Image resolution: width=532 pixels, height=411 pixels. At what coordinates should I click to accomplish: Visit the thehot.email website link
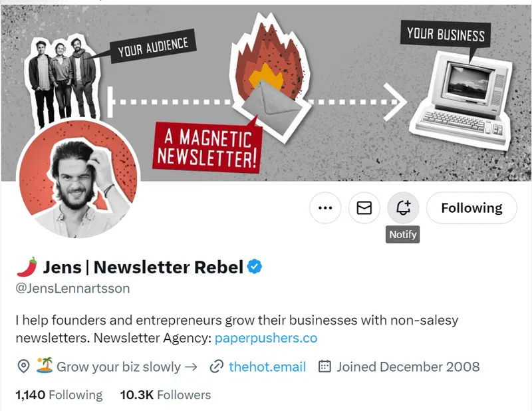point(267,366)
